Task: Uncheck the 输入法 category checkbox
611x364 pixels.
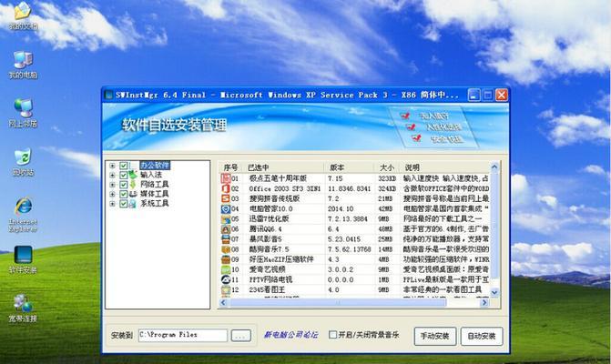Action: [124, 175]
